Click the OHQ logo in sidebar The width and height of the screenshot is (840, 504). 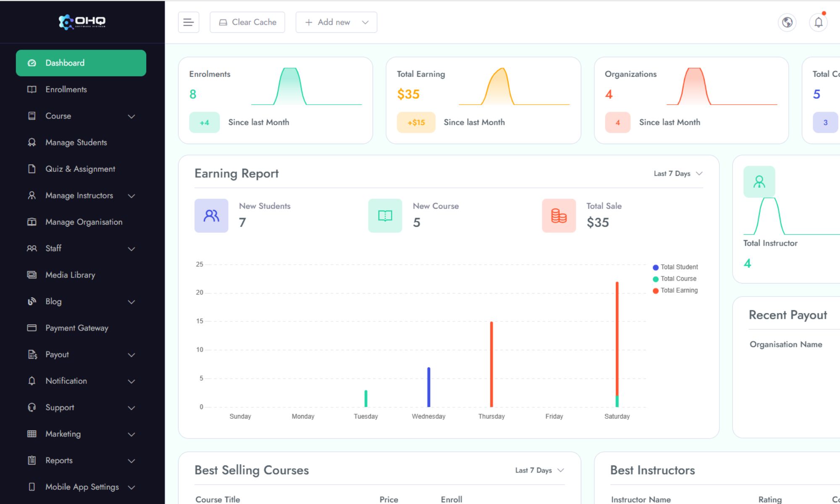[x=82, y=21]
